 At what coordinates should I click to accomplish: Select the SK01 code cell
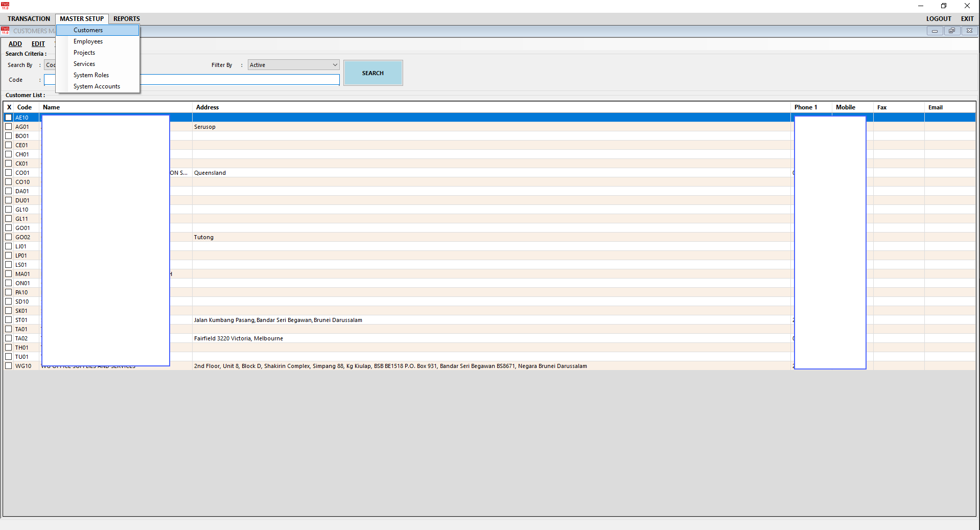point(27,311)
